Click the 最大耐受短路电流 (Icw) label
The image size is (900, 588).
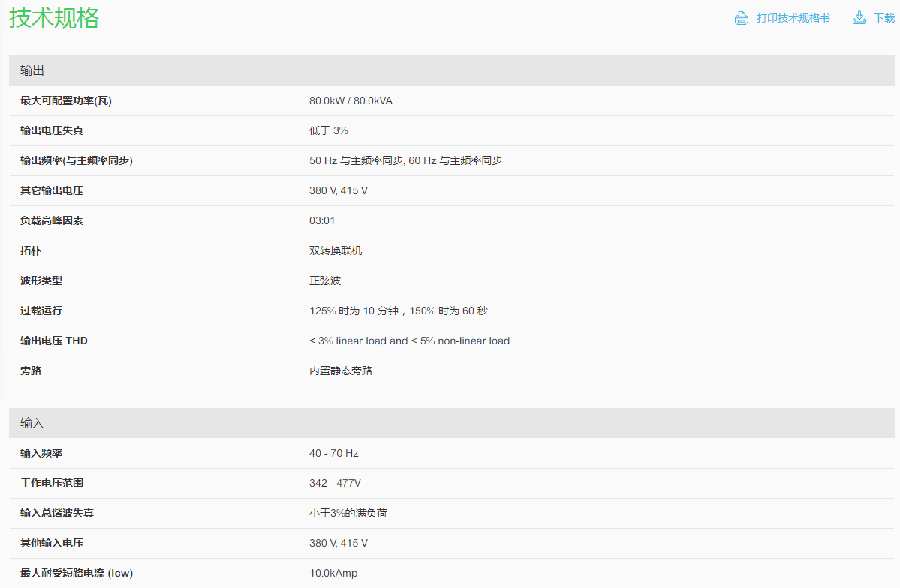pyautogui.click(x=77, y=573)
